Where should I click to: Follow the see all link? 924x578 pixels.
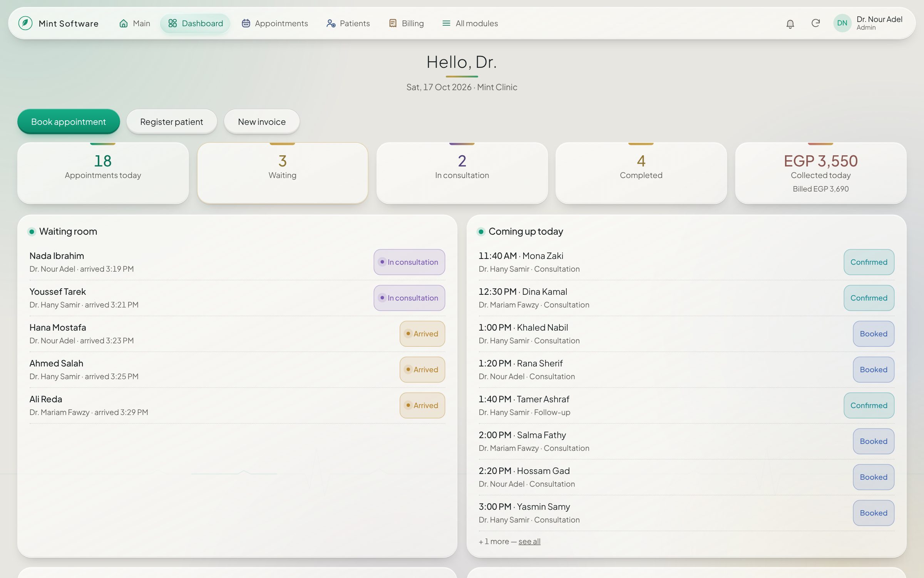(529, 541)
